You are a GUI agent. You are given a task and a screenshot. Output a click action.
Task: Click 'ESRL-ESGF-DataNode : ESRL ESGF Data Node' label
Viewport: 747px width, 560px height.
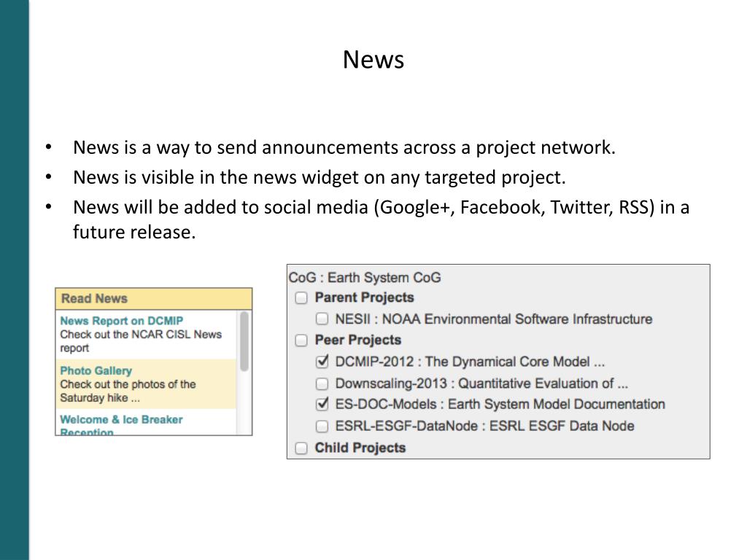[x=484, y=426]
